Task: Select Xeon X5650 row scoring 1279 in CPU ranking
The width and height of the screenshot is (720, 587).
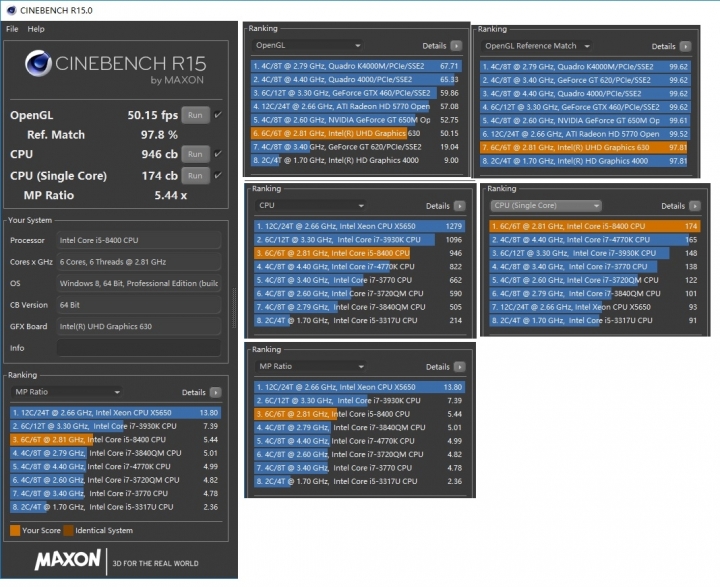Action: (x=360, y=226)
